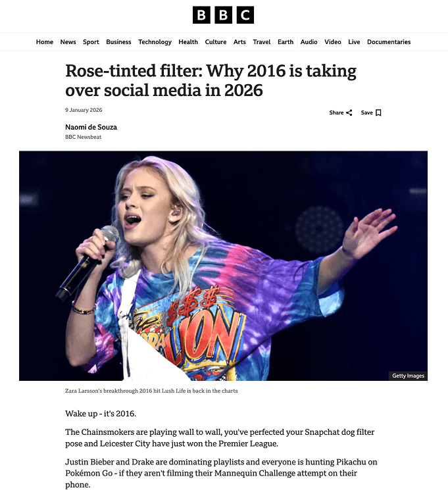Viewport: 448px width, 494px height.
Task: Open the Home menu item
Action: click(x=45, y=42)
